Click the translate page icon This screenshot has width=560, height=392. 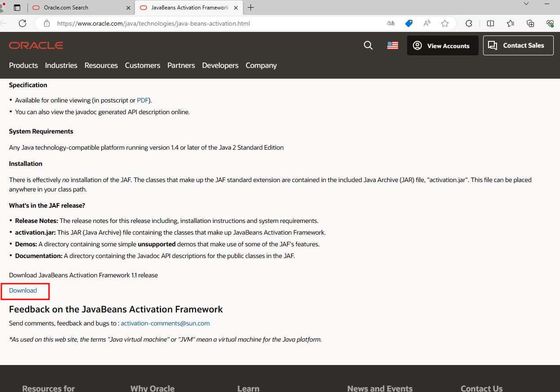[391, 23]
